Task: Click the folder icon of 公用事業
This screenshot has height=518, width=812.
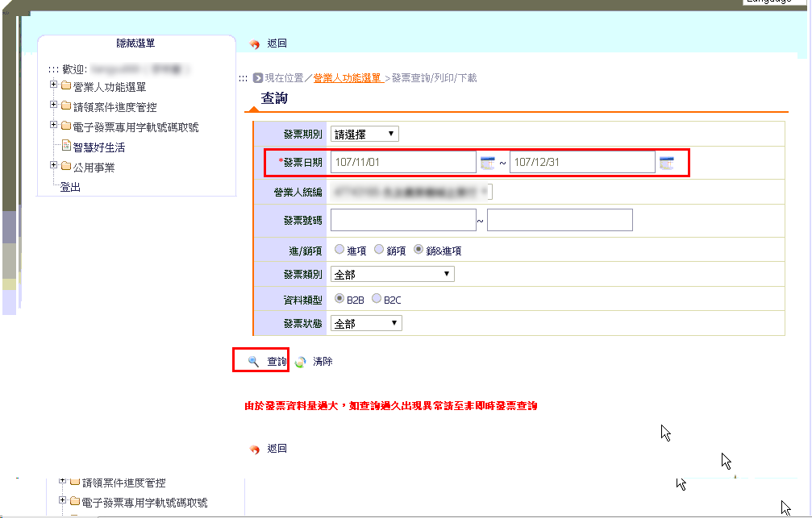Action: (x=66, y=166)
